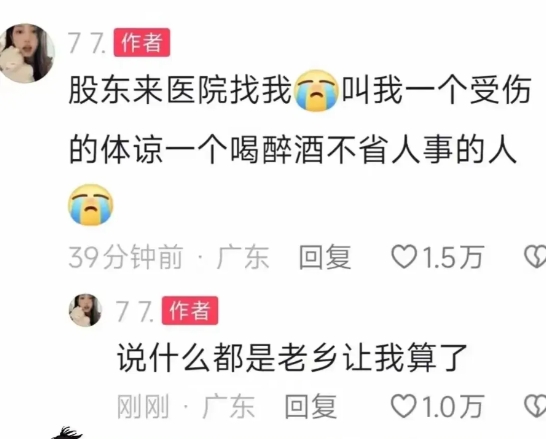
Task: Tap 回复 under the 刚刚 reply
Action: tap(311, 406)
